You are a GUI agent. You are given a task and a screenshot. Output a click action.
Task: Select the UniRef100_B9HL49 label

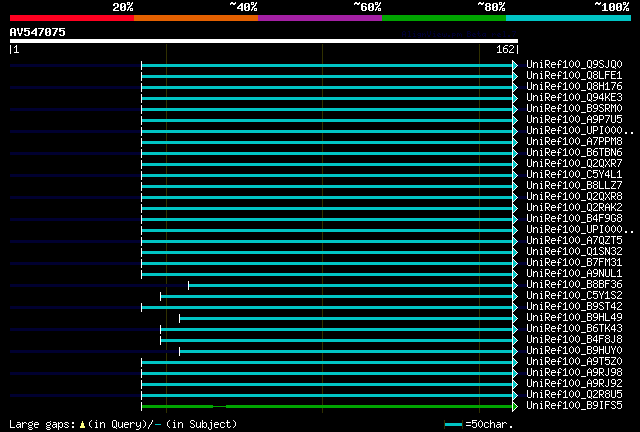(574, 318)
